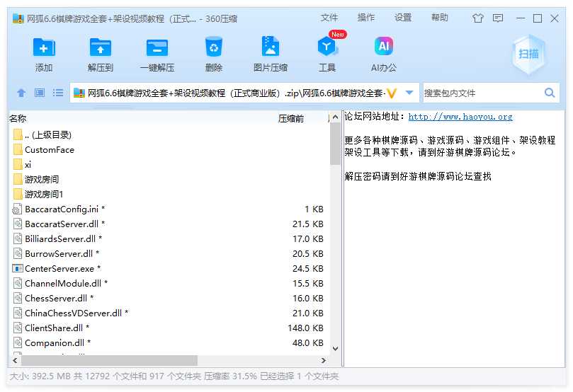Open the path history dropdown arrow

click(409, 93)
